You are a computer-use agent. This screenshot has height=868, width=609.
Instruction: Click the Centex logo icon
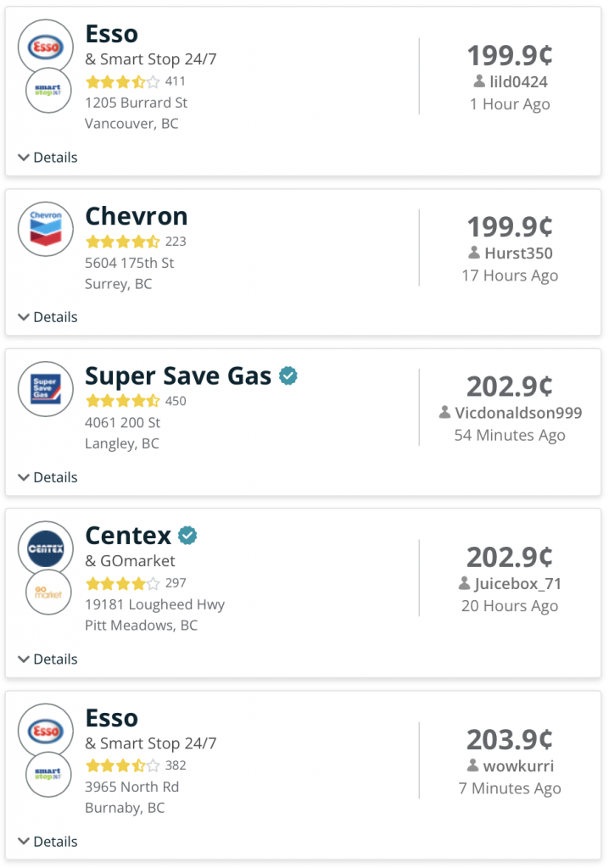[x=46, y=548]
